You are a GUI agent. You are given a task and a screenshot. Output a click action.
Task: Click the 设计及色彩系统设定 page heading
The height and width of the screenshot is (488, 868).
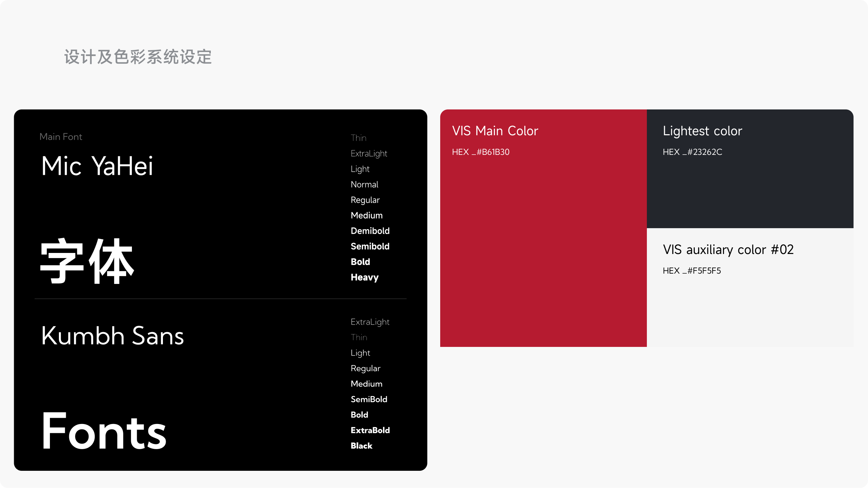coord(138,57)
